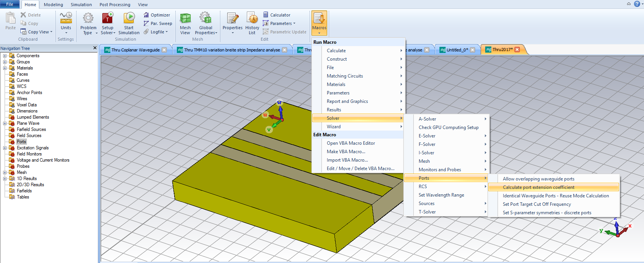Open the Monitors and Probes submenu
The image size is (644, 263).
point(446,170)
